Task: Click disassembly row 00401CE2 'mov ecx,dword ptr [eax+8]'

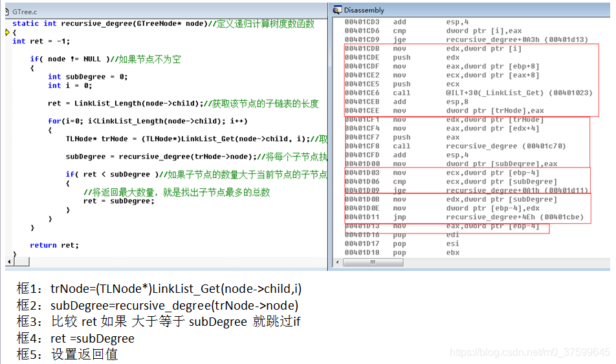Action: click(x=442, y=75)
